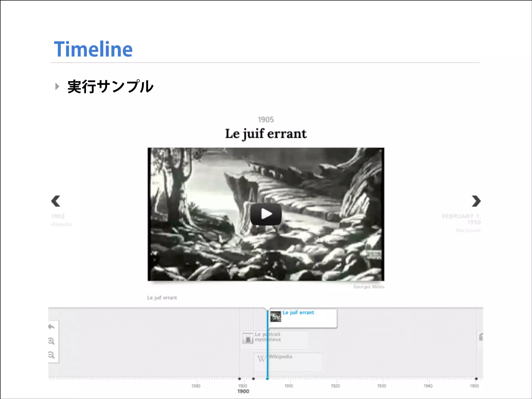532x399 pixels.
Task: Click the Le juif errant headline
Action: (x=266, y=134)
